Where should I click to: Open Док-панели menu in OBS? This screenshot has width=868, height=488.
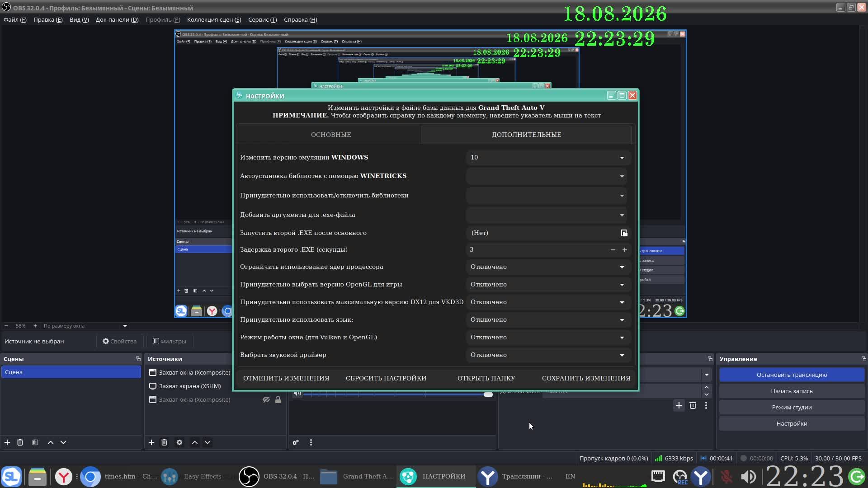pos(117,20)
